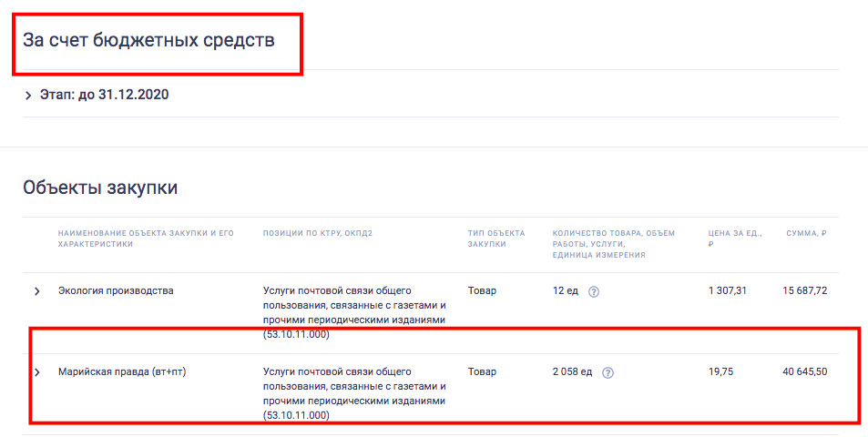Expand the Марийская правда (вт+пт) row arrow
868x437 pixels.
click(37, 372)
